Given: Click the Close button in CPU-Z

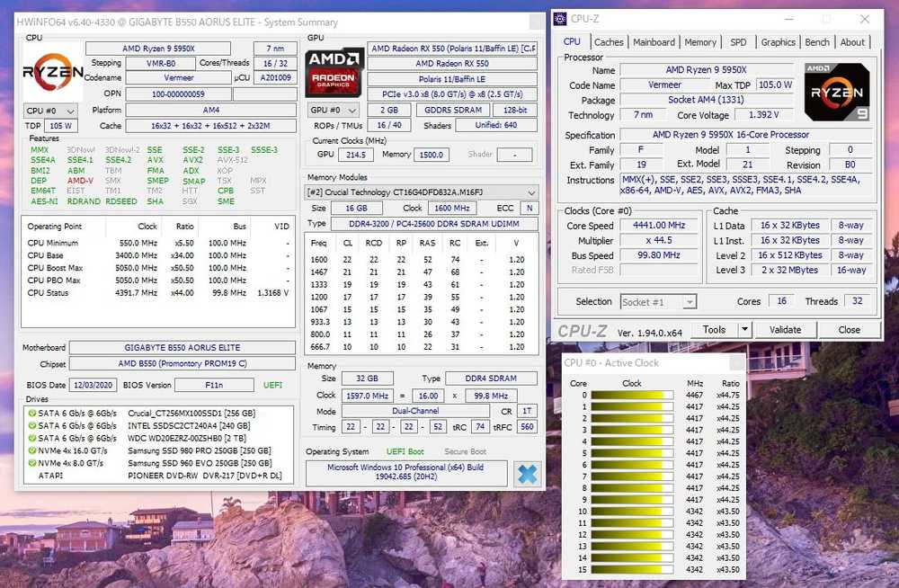Looking at the screenshot, I should [x=850, y=329].
